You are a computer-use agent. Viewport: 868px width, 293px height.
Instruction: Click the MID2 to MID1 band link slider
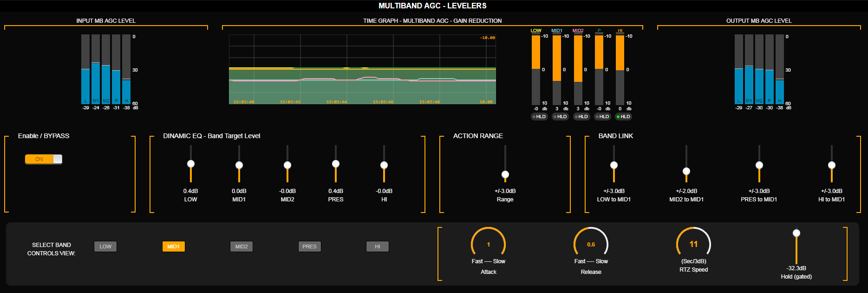pyautogui.click(x=686, y=171)
